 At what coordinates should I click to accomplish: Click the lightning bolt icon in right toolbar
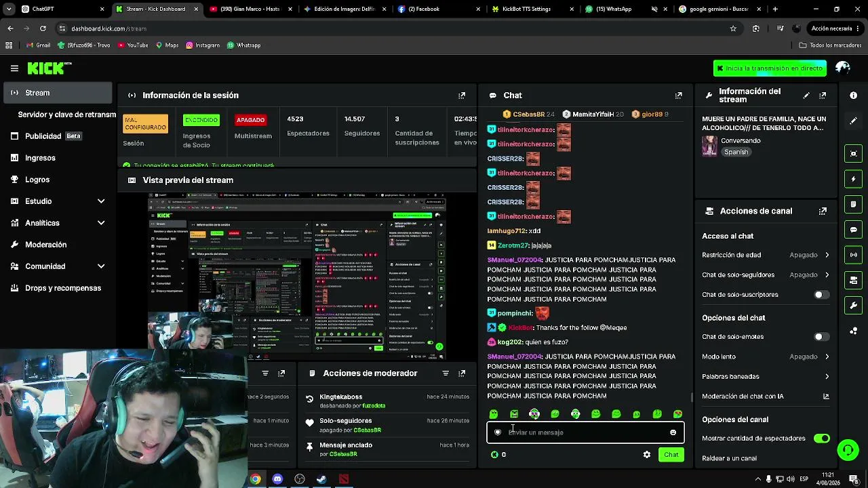854,179
